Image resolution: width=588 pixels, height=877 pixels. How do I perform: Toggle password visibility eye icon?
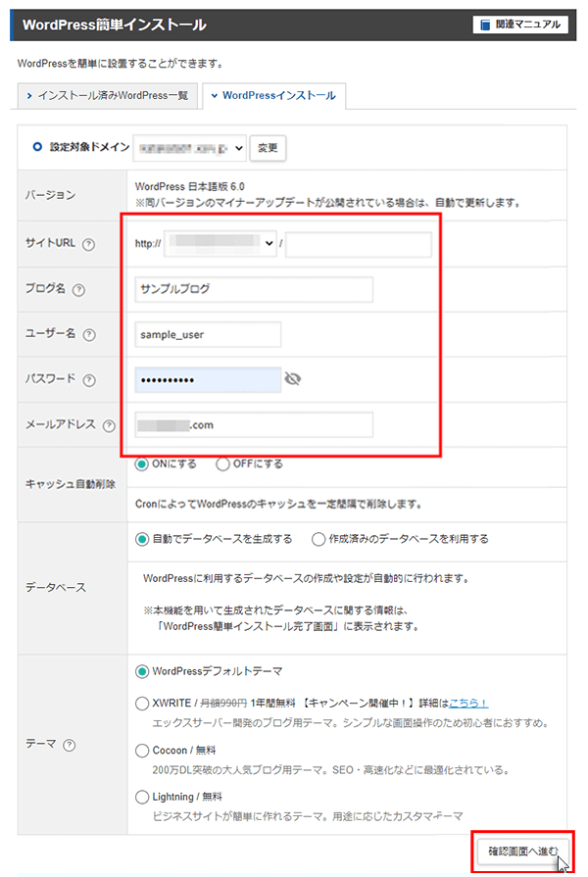(292, 379)
